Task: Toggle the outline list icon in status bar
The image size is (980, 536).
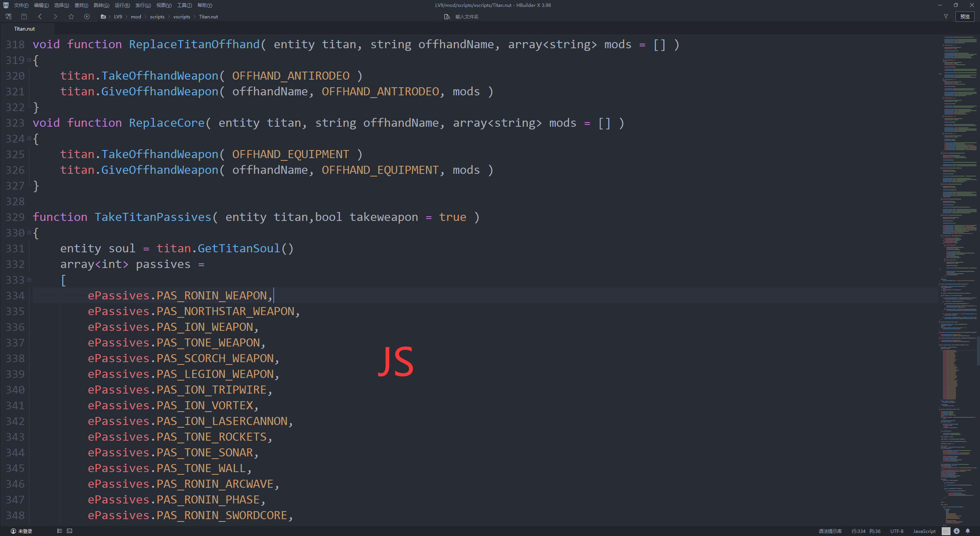Action: pos(59,531)
